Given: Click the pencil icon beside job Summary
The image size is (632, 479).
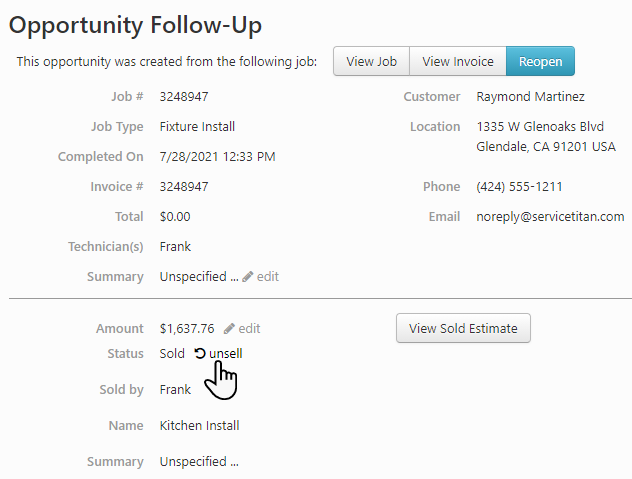Looking at the screenshot, I should click(248, 276).
